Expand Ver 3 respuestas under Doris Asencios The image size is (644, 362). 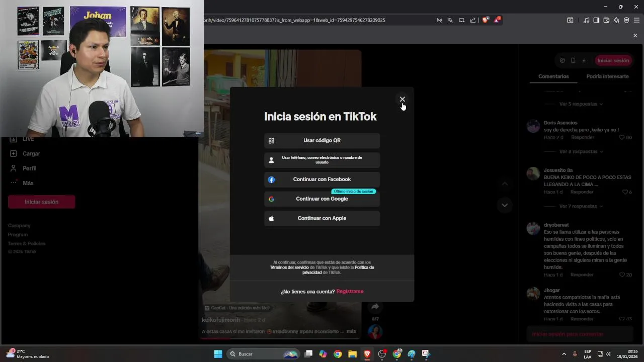581,151
